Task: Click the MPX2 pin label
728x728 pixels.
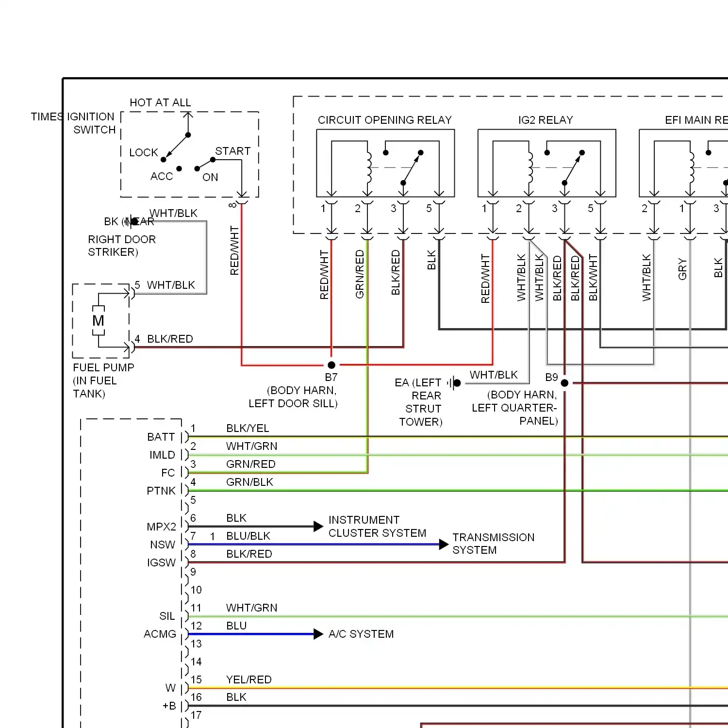Action: click(162, 527)
